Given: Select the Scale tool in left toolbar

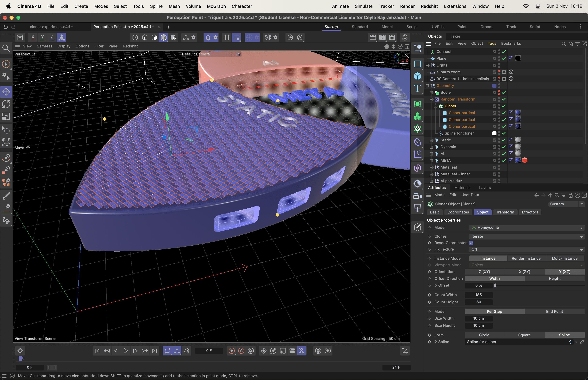Looking at the screenshot, I should coord(6,117).
